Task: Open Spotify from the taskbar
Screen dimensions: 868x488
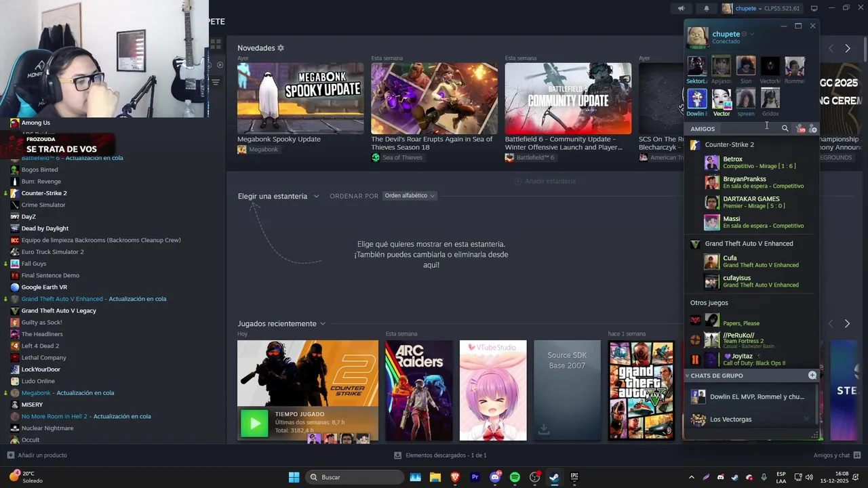Action: click(x=515, y=477)
